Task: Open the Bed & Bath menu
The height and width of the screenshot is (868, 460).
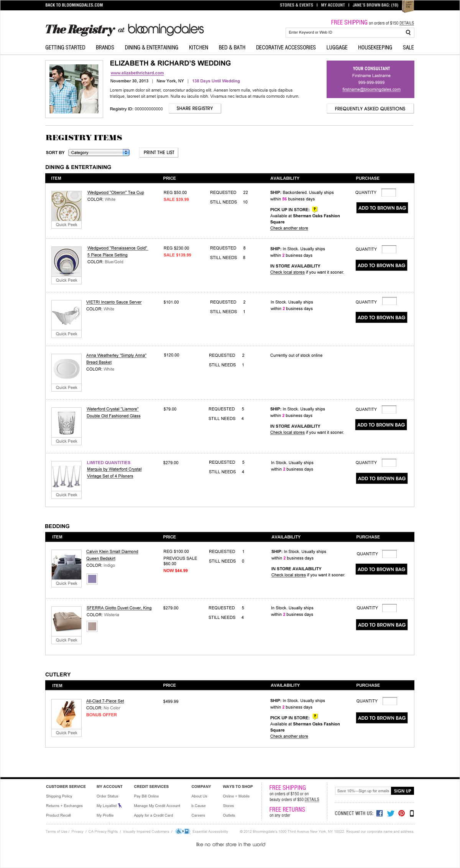Action: pyautogui.click(x=232, y=48)
